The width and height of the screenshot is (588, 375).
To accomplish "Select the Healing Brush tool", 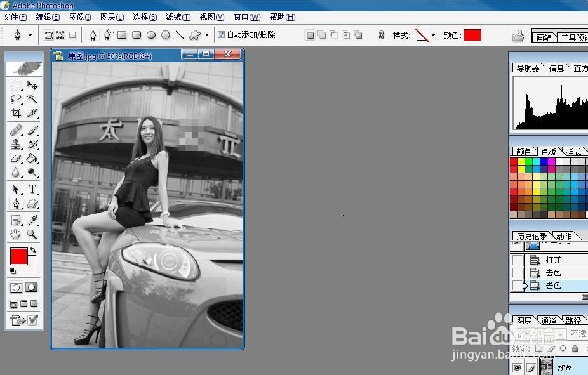I will click(x=16, y=130).
